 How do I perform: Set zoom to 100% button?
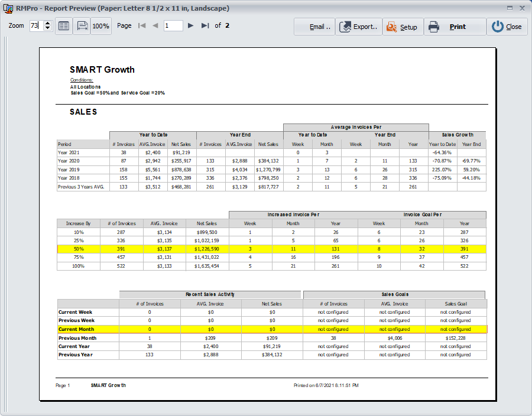pos(100,26)
